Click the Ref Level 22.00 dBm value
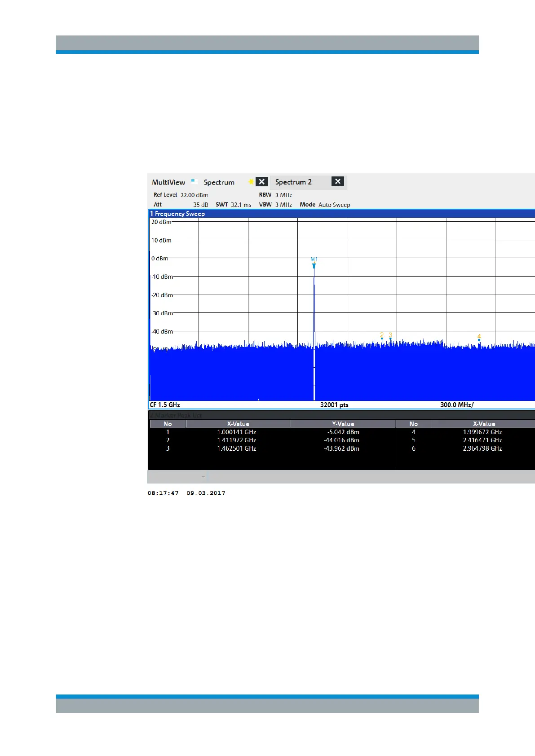The height and width of the screenshot is (756, 535). point(195,195)
